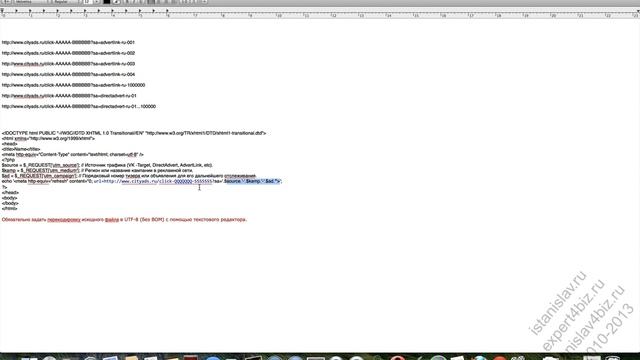Click the opening <body> tag line
Viewport: 640px width, 360px height.
coord(10,198)
